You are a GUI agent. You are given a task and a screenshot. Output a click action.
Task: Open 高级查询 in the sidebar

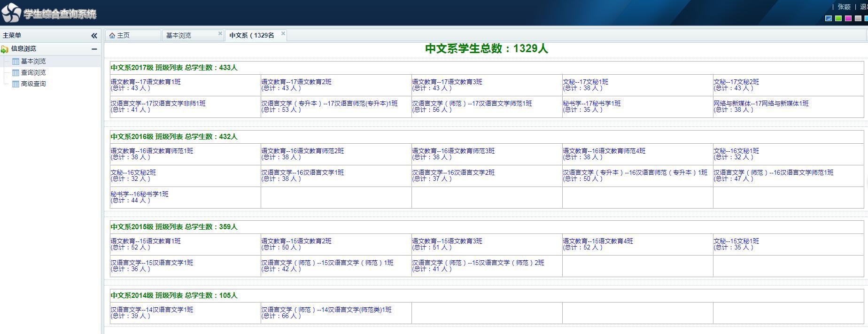pos(33,84)
